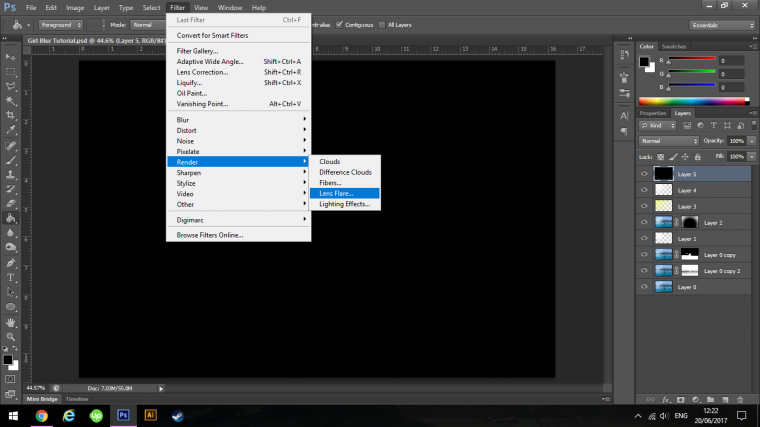
Task: Select the Eraser tool
Action: (x=10, y=204)
